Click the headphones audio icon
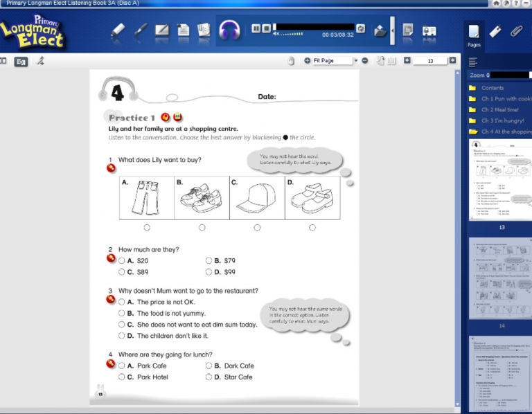The image size is (532, 414). 229,30
